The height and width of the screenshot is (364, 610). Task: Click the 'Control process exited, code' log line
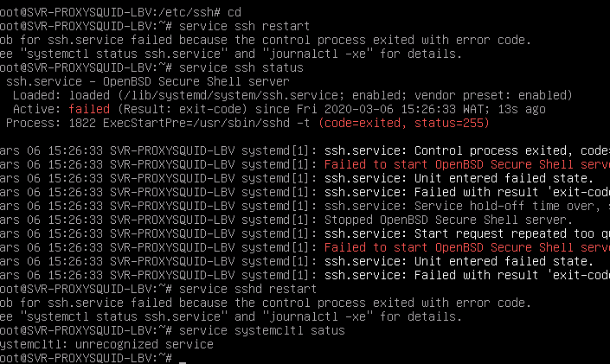[467, 151]
